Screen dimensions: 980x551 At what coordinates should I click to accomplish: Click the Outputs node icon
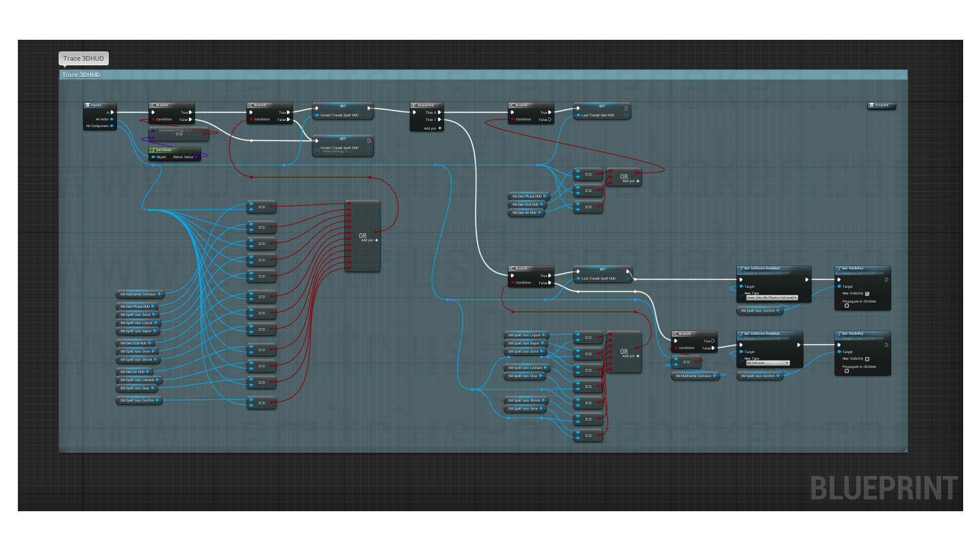(x=871, y=105)
